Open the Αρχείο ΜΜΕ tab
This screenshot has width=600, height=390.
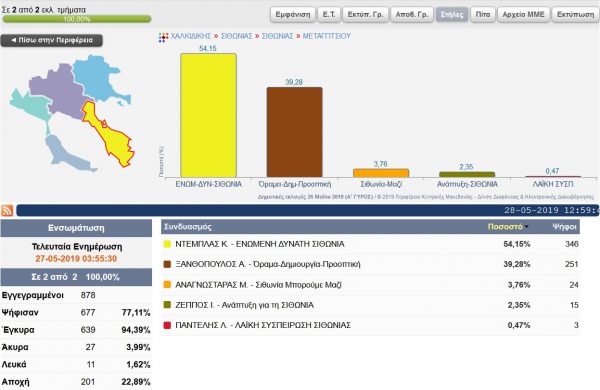pyautogui.click(x=523, y=15)
